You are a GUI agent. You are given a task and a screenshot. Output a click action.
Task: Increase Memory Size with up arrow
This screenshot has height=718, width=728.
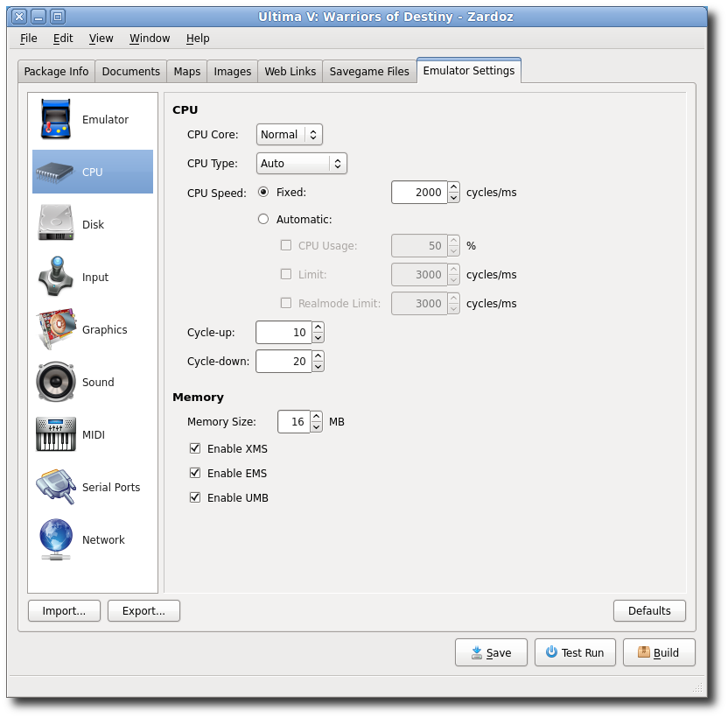click(x=316, y=417)
